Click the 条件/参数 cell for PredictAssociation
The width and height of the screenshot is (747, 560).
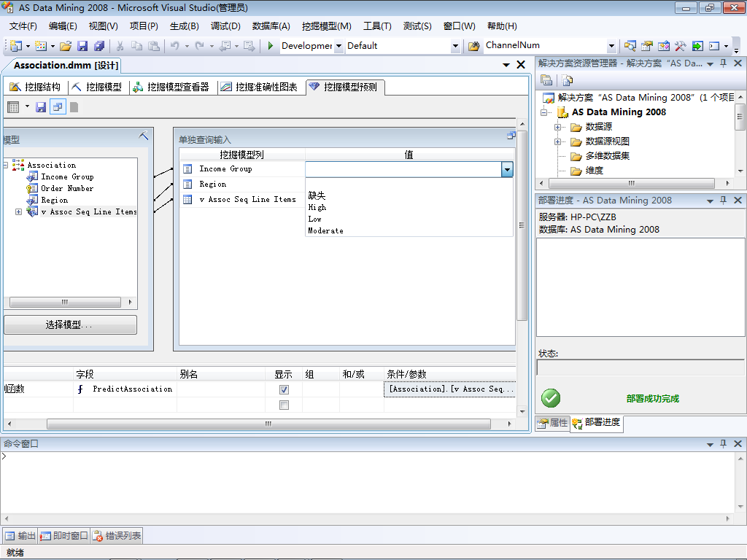(449, 389)
